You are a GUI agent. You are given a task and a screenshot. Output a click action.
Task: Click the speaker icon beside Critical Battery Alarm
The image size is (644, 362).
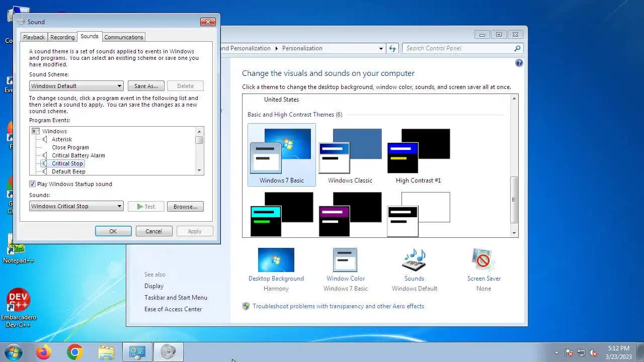click(45, 155)
